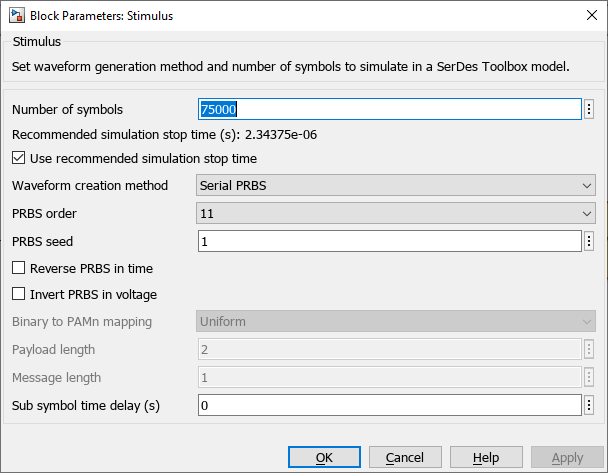Click the Cancel button

click(405, 457)
